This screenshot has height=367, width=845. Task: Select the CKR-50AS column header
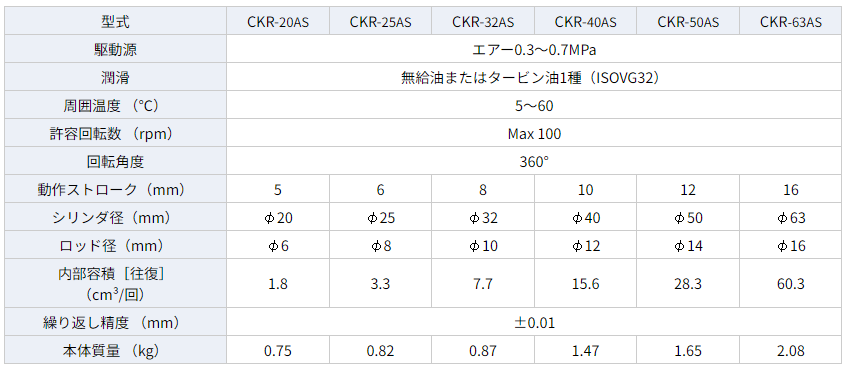coord(688,22)
